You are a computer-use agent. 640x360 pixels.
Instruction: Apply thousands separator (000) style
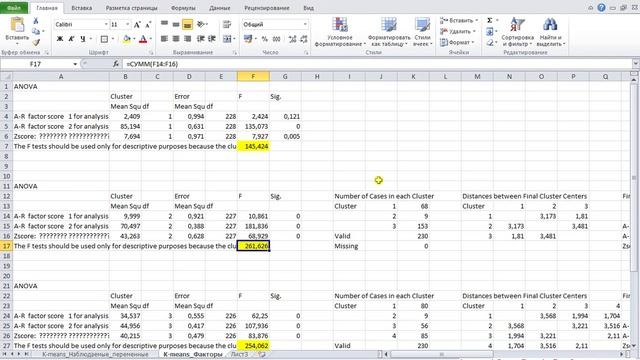276,39
